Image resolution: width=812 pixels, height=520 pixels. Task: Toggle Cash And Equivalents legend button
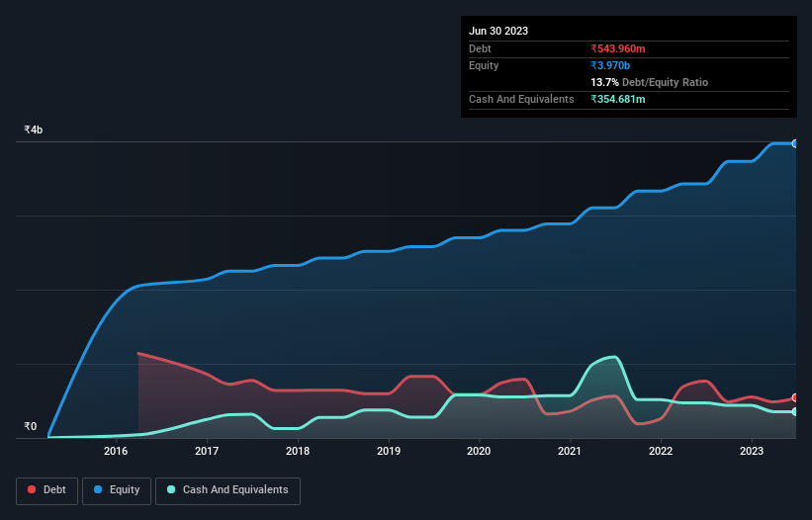click(227, 490)
